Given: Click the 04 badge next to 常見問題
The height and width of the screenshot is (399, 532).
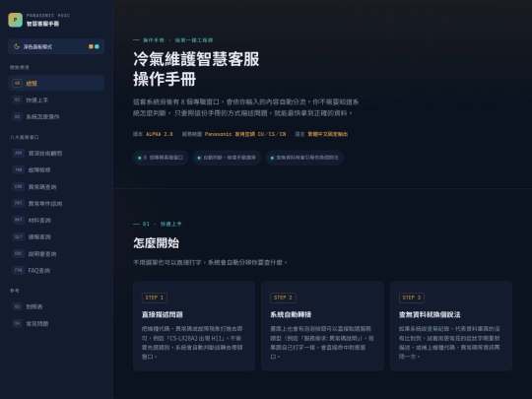Looking at the screenshot, I should click(x=18, y=323).
